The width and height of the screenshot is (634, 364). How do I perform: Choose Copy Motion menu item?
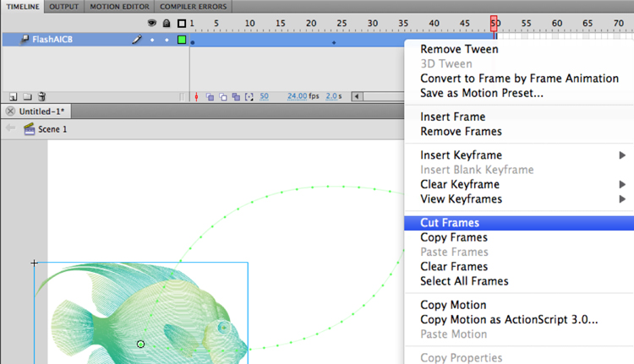(453, 305)
